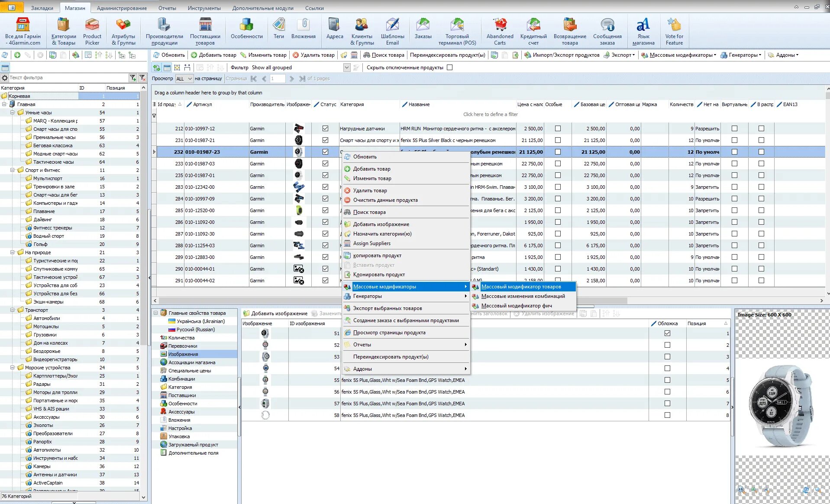
Task: Open Кредитный счет ribbon icon
Action: tap(533, 31)
